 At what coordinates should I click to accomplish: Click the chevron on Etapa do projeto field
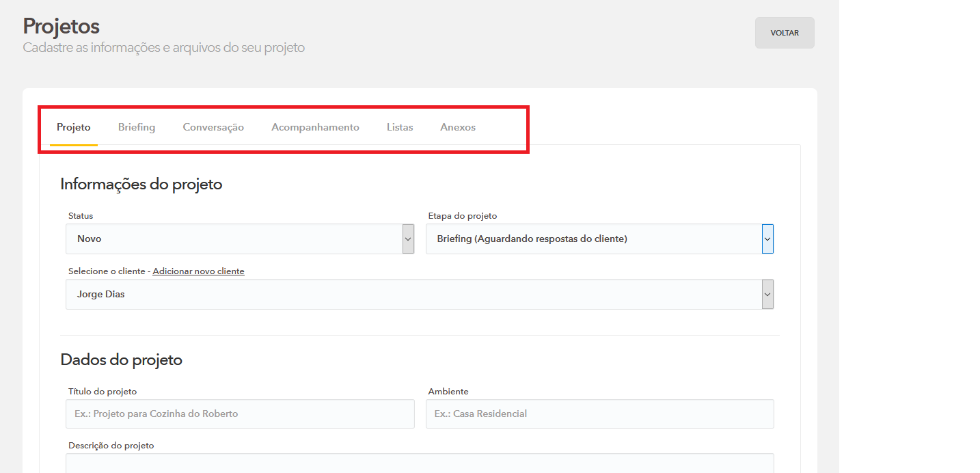click(x=767, y=239)
